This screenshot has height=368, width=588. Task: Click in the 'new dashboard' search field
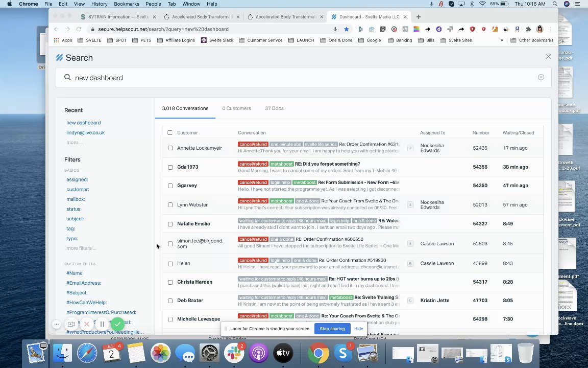(303, 77)
